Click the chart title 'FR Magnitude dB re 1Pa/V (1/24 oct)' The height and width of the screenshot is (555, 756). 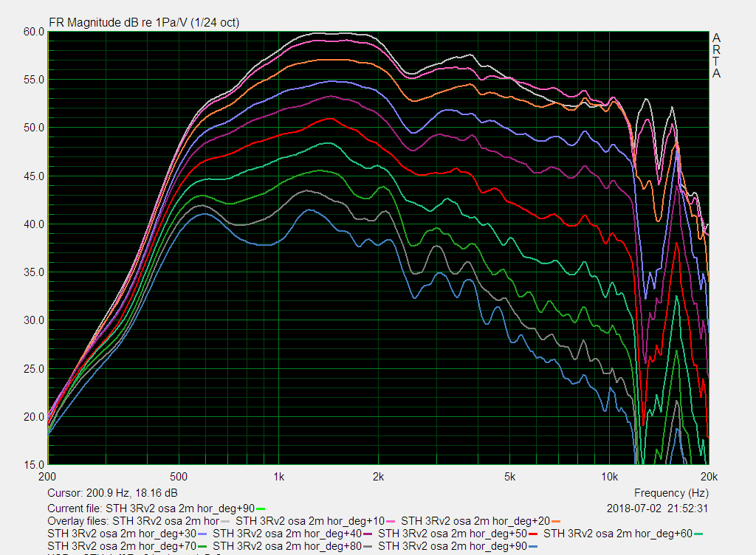pos(144,22)
